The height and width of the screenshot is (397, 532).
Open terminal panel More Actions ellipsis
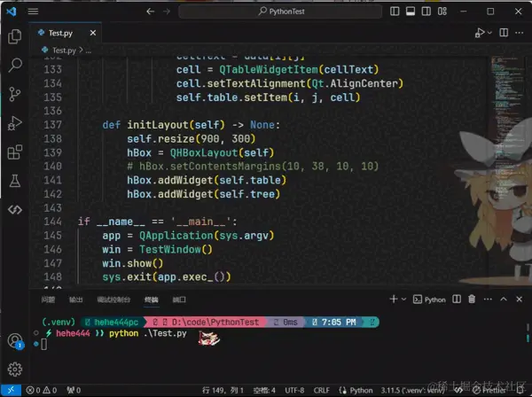(488, 299)
